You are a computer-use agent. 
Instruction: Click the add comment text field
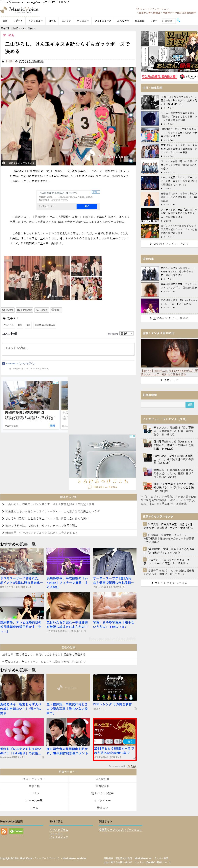coord(68,349)
